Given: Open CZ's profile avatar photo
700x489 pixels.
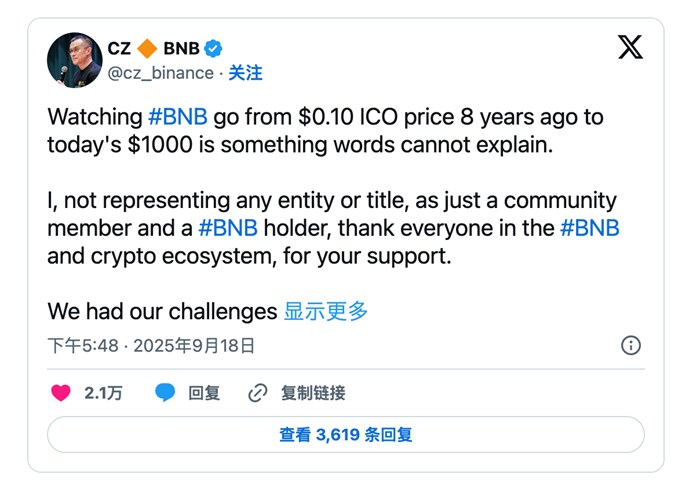Looking at the screenshot, I should point(75,60).
